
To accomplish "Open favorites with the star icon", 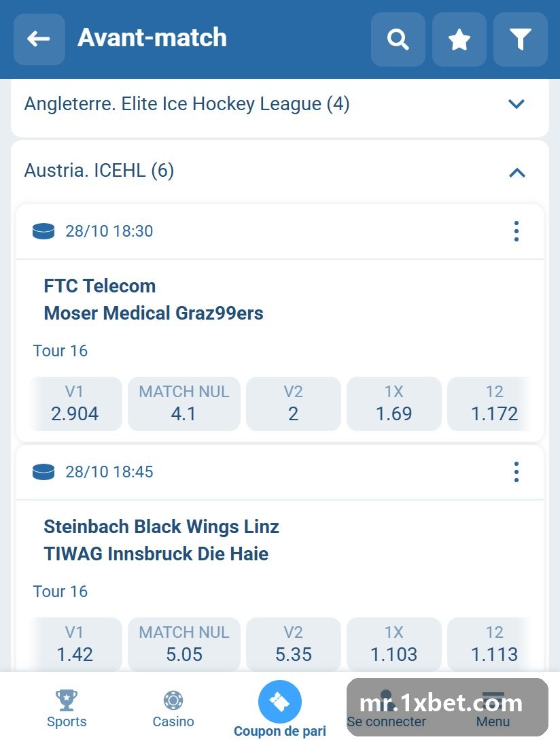I will pyautogui.click(x=459, y=39).
